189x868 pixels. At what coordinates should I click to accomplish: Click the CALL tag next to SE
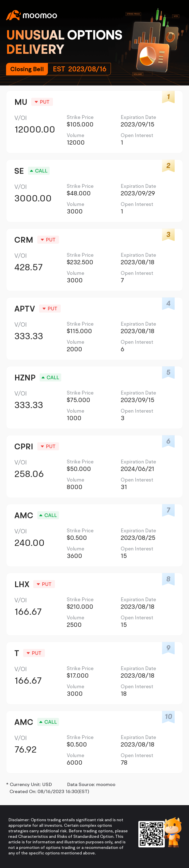[39, 171]
